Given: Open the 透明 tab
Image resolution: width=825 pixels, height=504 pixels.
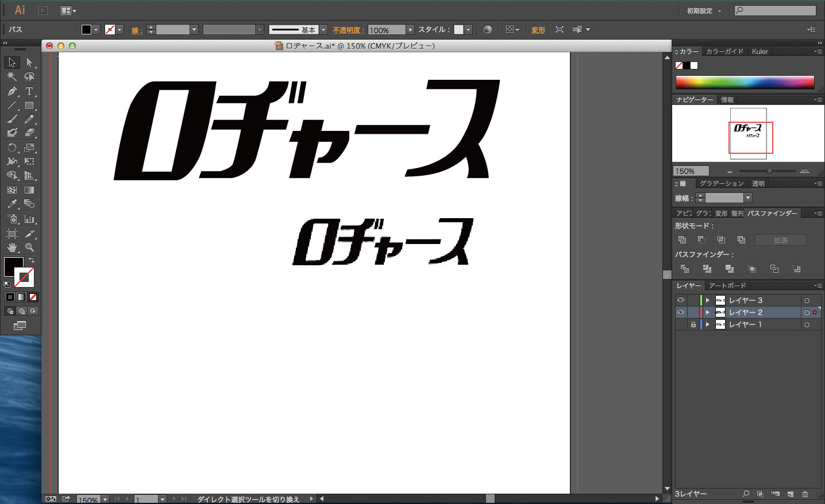Looking at the screenshot, I should [x=758, y=184].
